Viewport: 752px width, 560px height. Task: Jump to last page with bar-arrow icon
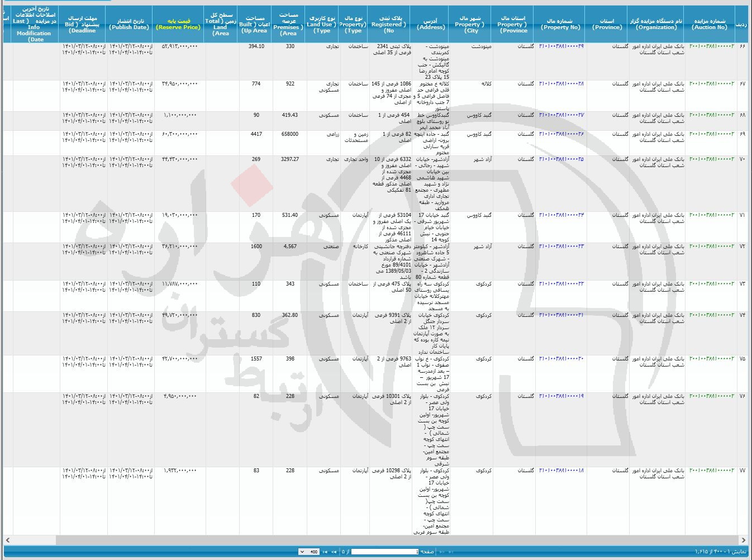(325, 552)
